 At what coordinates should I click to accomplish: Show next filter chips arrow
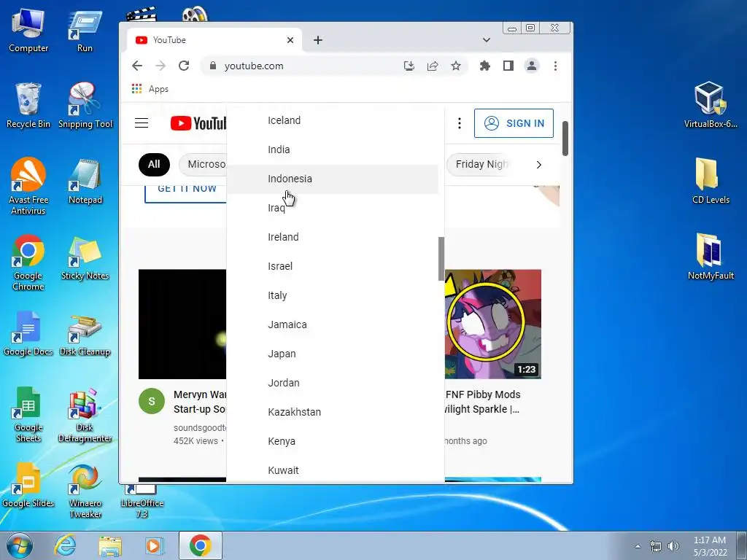(x=539, y=165)
